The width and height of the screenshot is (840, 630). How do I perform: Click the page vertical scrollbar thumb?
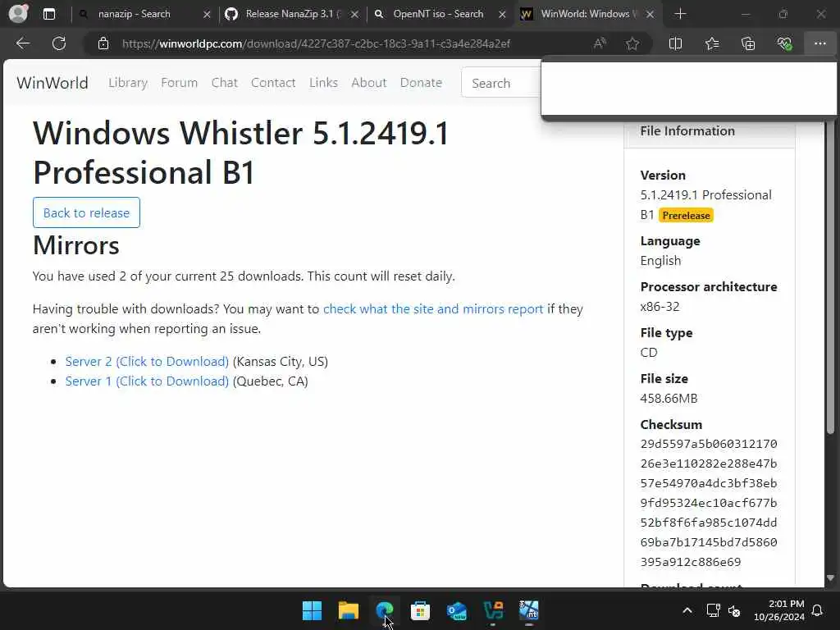830,276
